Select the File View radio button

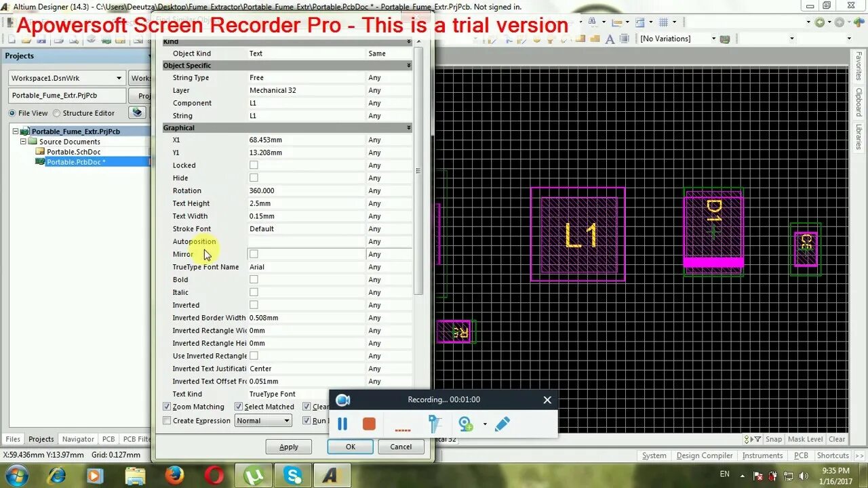(12, 113)
